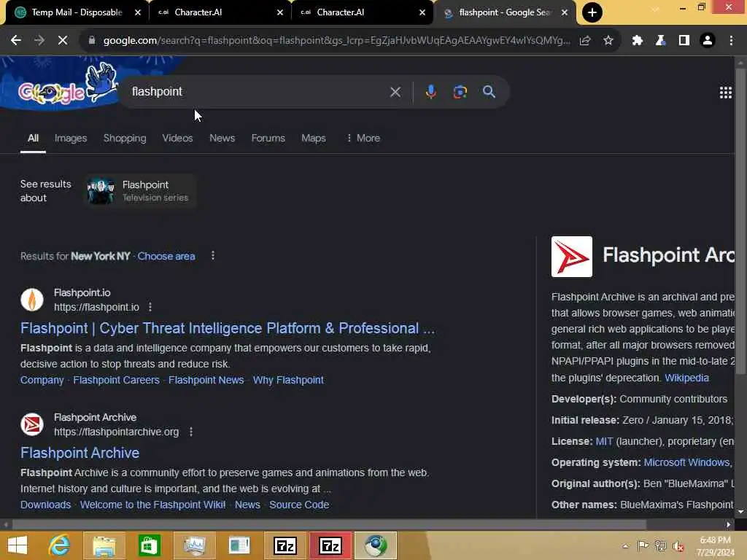Open the Flashpoint News sitelink

pyautogui.click(x=206, y=380)
